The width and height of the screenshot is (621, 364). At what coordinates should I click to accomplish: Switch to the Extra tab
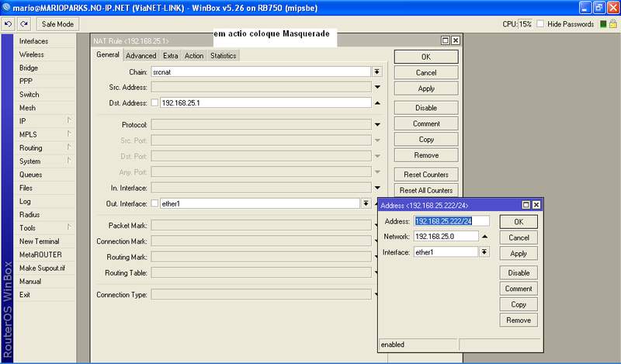click(x=170, y=56)
